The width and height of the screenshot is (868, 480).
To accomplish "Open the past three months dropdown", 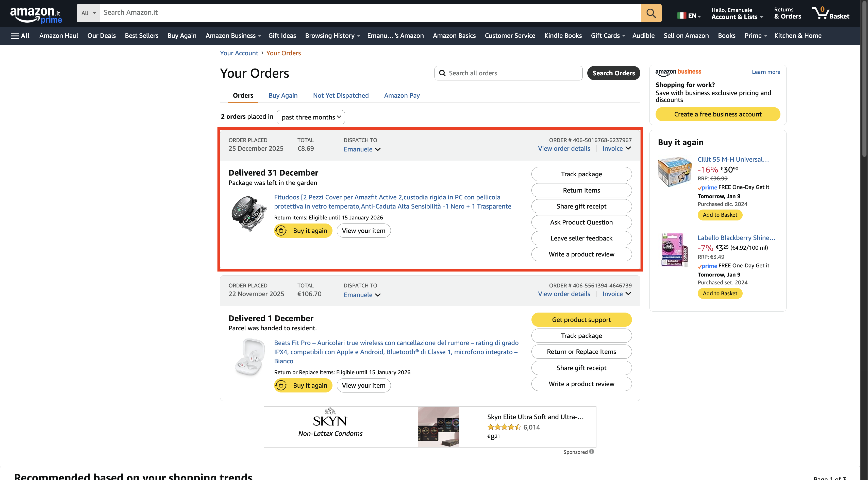I will [x=311, y=117].
